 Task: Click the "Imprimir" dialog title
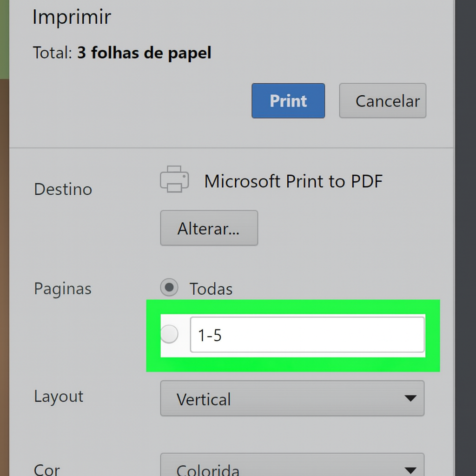click(x=71, y=17)
